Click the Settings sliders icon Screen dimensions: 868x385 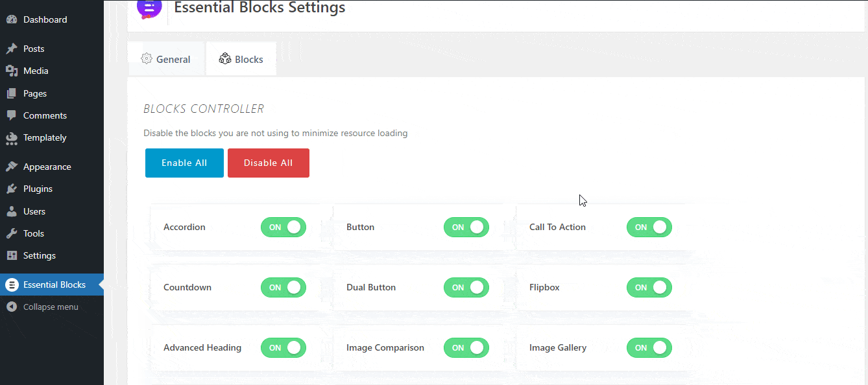11,255
